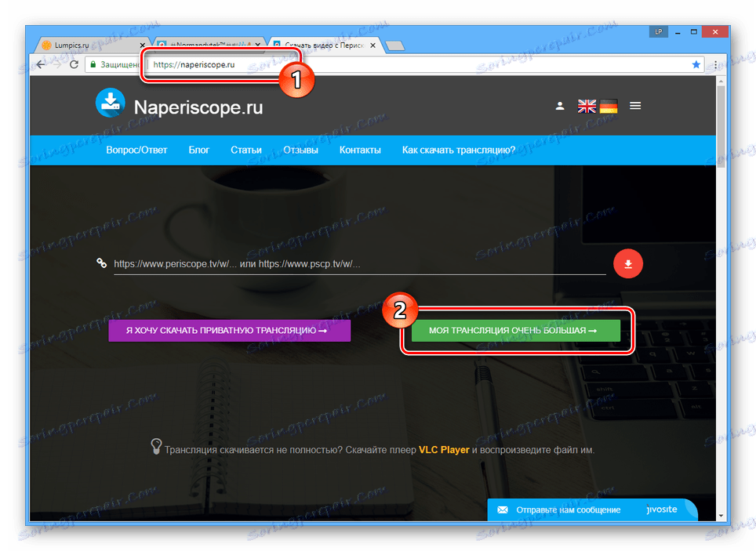Click the browser forward arrow
Image resolution: width=756 pixels, height=551 pixels.
[57, 64]
